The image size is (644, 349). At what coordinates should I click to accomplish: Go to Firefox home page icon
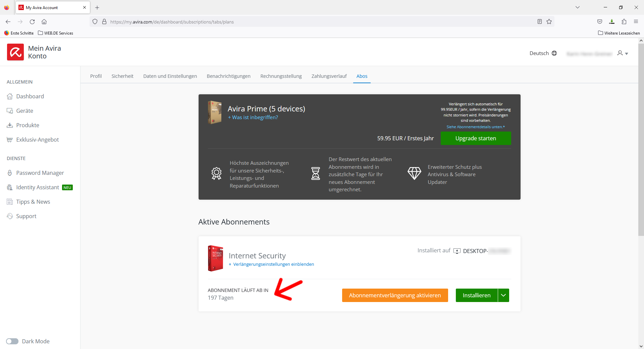[44, 22]
